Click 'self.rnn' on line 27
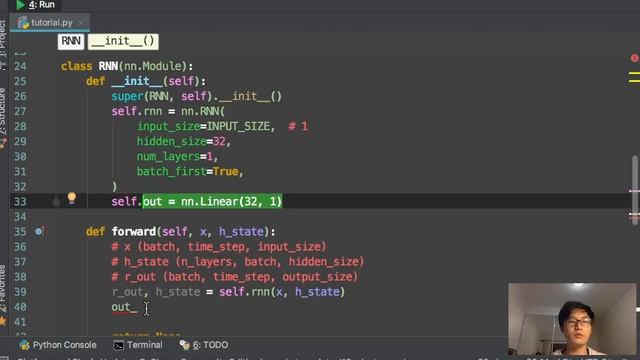Screen dimensions: 640x360 point(137,111)
